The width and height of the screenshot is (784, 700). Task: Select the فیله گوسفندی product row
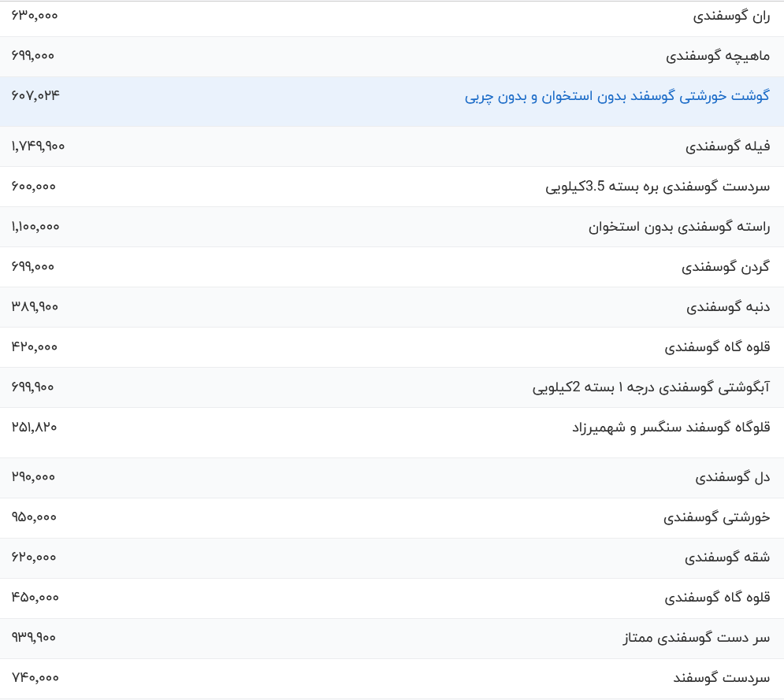click(727, 146)
